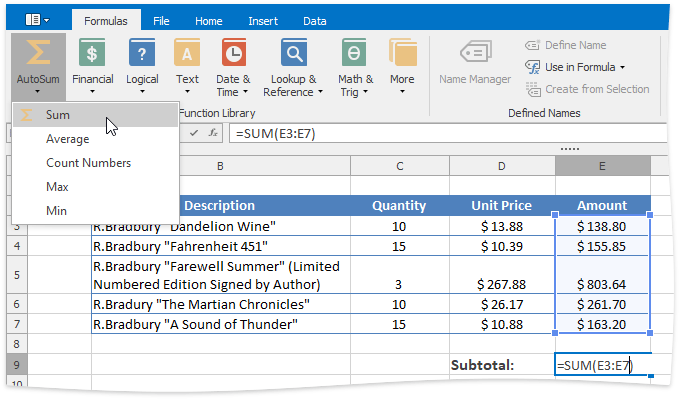Image resolution: width=680 pixels, height=400 pixels.
Task: Switch to the Data tab
Action: point(315,20)
